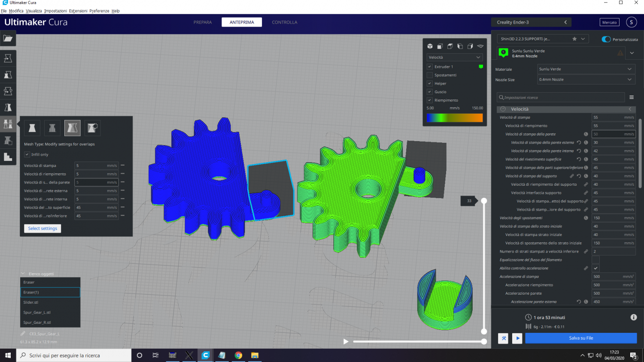Toggle orthographic perspective view icon
This screenshot has width=644, height=362.
tap(480, 46)
